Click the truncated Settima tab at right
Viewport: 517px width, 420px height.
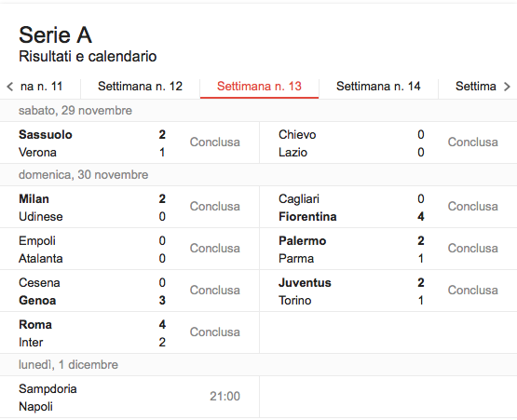pyautogui.click(x=475, y=87)
